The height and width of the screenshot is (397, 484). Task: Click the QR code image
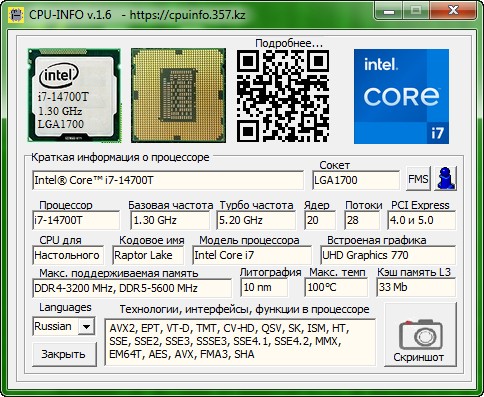pyautogui.click(x=283, y=96)
